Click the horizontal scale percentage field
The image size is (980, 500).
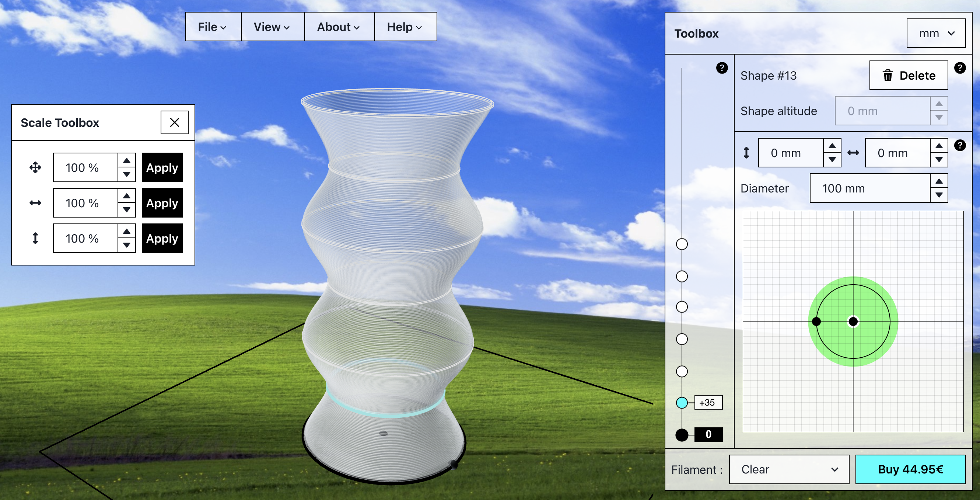point(85,203)
